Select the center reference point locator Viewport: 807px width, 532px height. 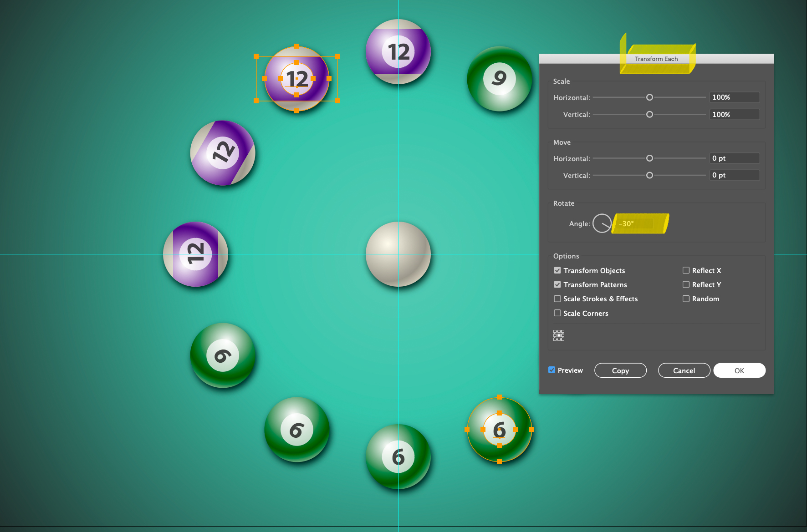(x=558, y=335)
